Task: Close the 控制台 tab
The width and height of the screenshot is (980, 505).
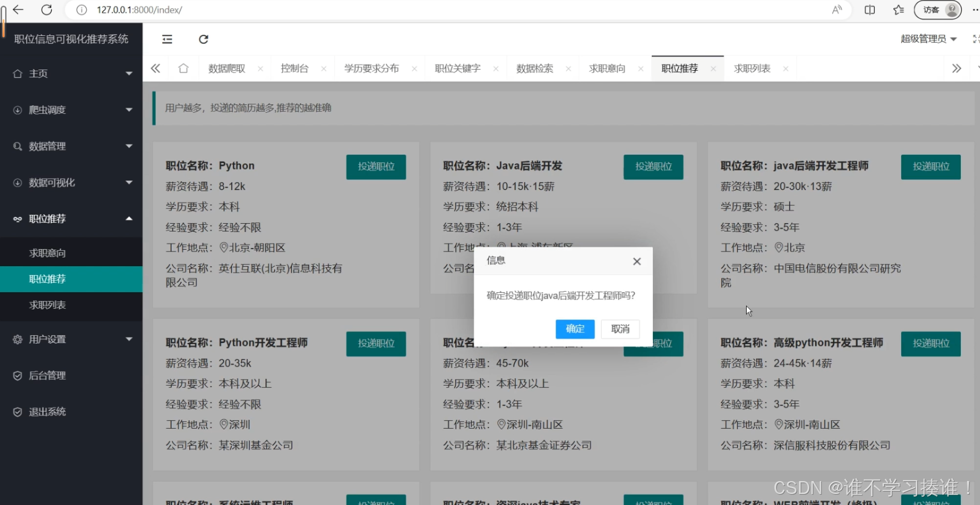Action: [x=324, y=69]
